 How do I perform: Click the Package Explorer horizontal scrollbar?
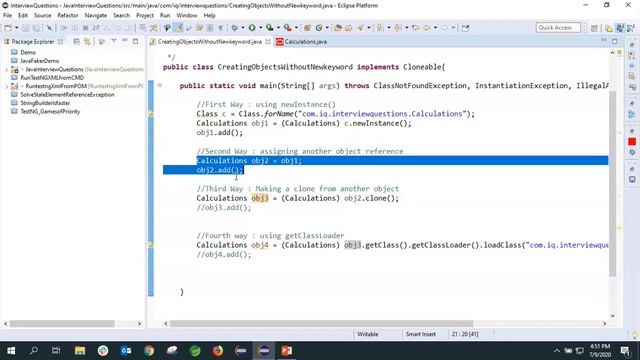[62, 323]
